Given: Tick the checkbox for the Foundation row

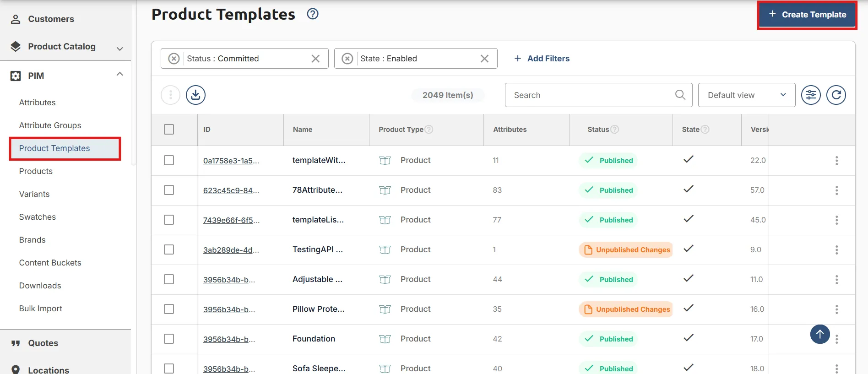Looking at the screenshot, I should pos(169,339).
